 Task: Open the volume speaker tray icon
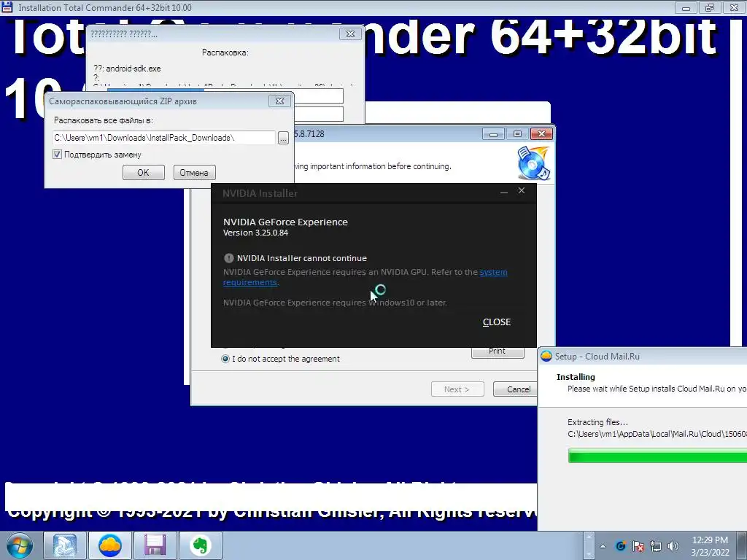[673, 546]
